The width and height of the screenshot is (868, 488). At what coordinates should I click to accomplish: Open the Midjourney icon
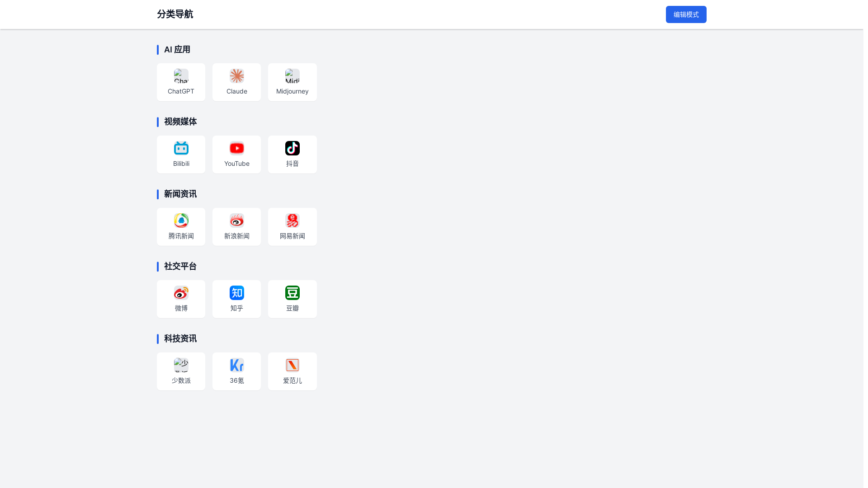[x=292, y=76]
